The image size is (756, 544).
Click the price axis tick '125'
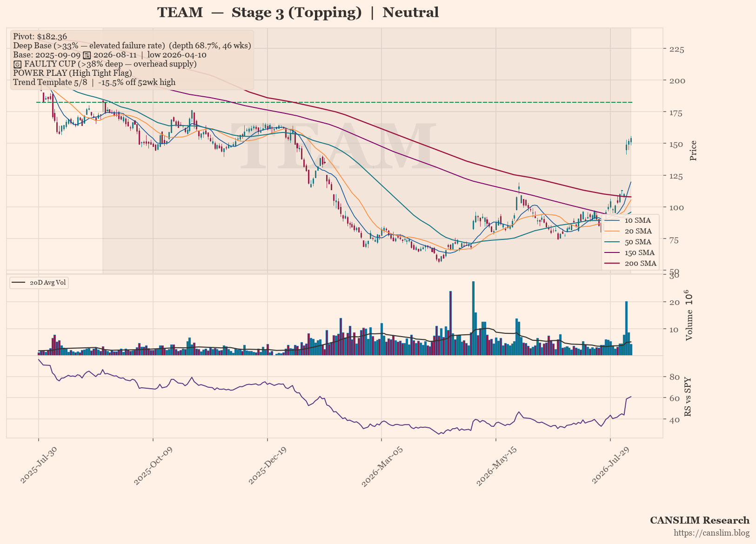(676, 176)
